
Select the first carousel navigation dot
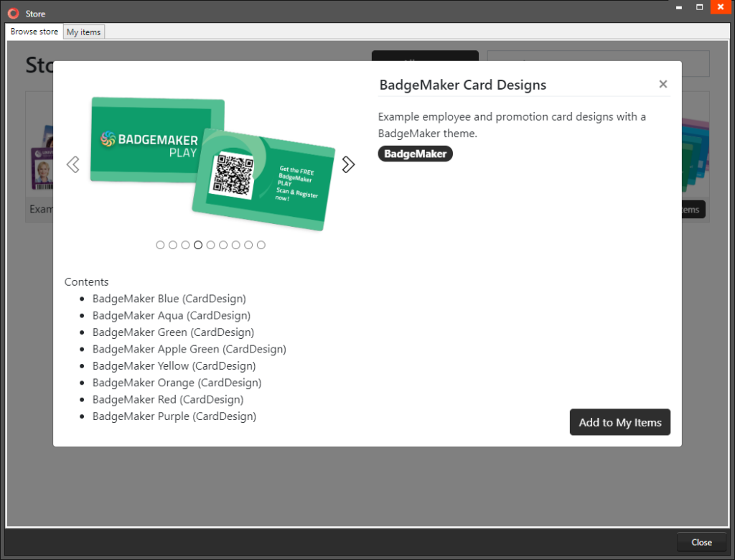coord(160,245)
